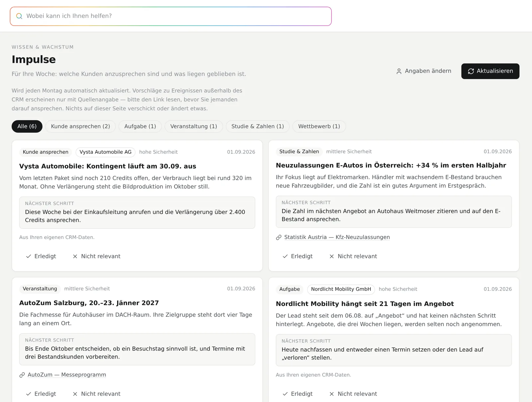The width and height of the screenshot is (532, 402).
Task: Filter by Kunde ansprechen (2)
Action: [80, 126]
